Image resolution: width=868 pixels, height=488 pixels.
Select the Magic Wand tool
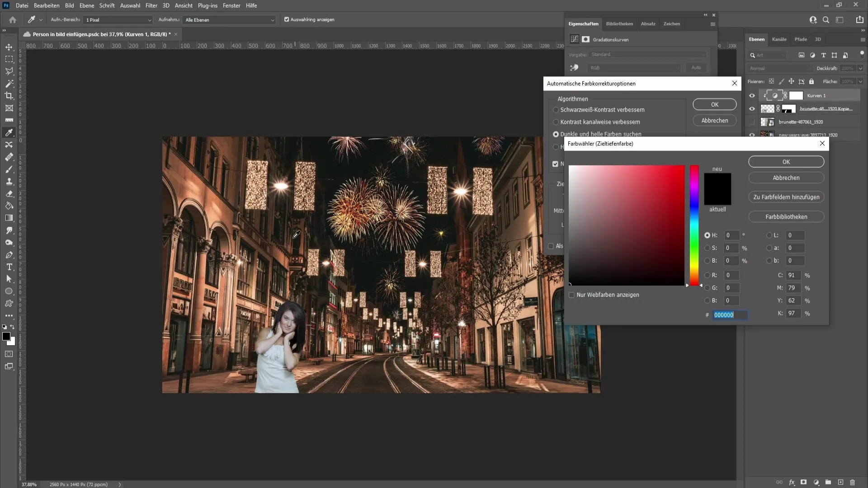pos(9,84)
